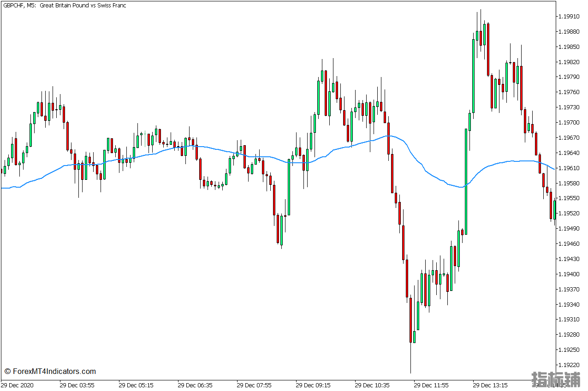This screenshot has width=588, height=391.
Task: Click the 1.19220 price axis label
Action: point(569,365)
